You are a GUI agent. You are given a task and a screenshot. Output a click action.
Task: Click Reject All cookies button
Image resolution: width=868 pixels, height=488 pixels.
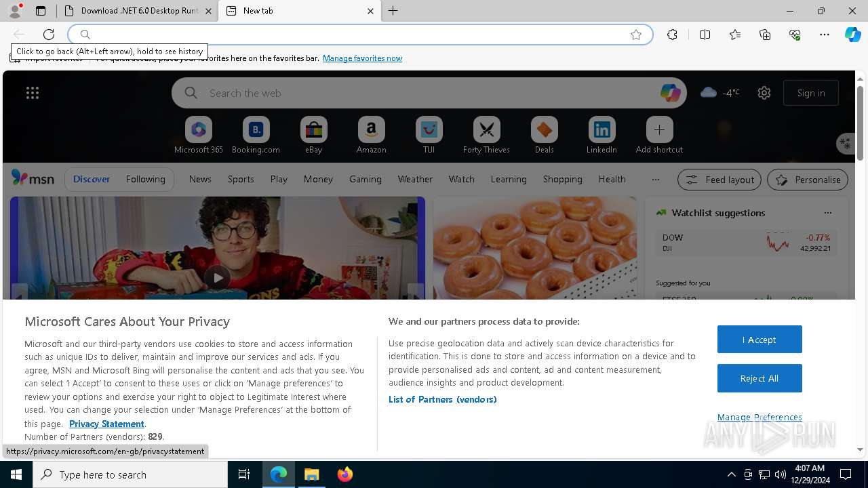(x=759, y=378)
